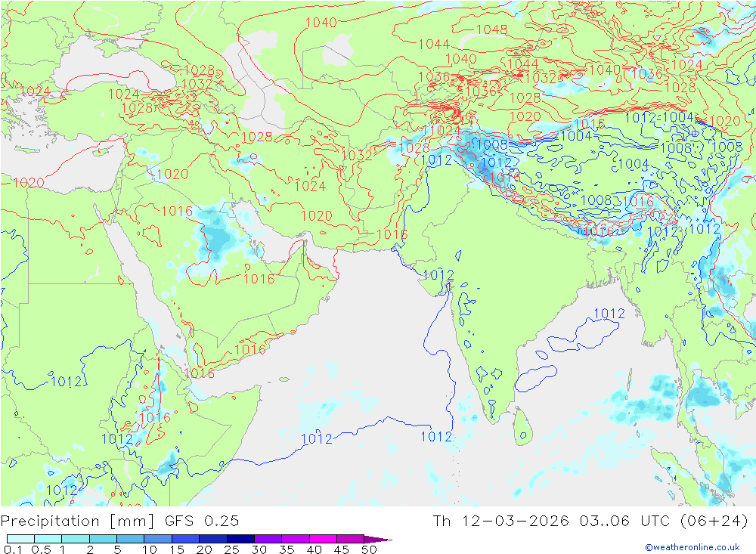Click the '0.1' legend scale label
Viewport: 756px width, 554px height.
pos(13,549)
